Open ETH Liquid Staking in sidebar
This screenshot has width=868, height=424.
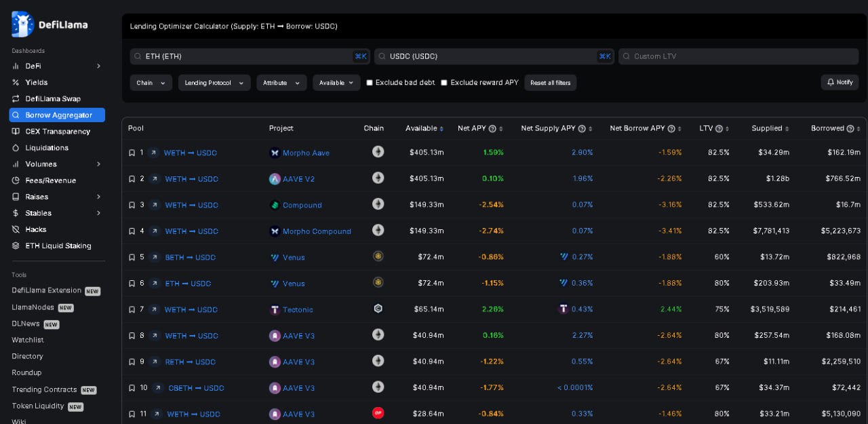pos(58,246)
